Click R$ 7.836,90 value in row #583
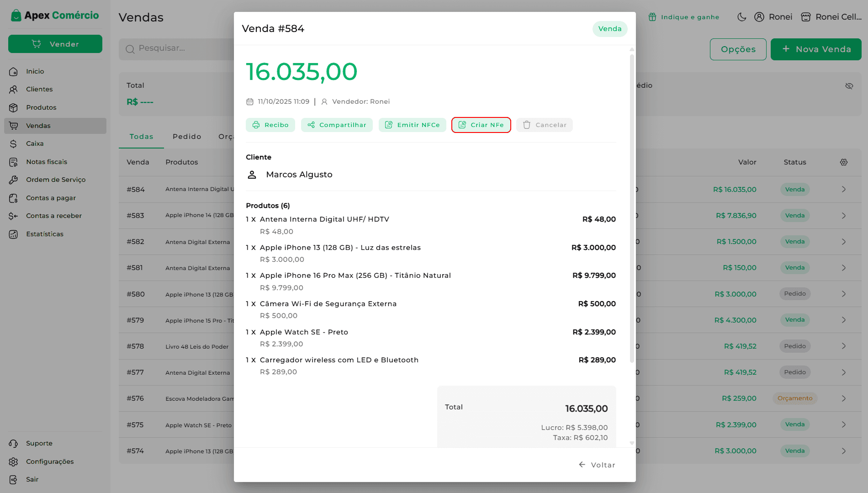Viewport: 868px width, 493px height. [x=736, y=216]
